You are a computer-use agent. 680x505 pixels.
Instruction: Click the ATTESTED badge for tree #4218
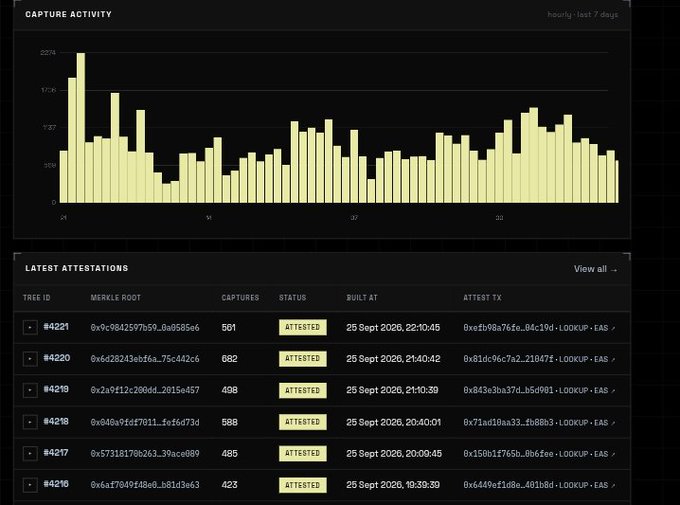[303, 422]
